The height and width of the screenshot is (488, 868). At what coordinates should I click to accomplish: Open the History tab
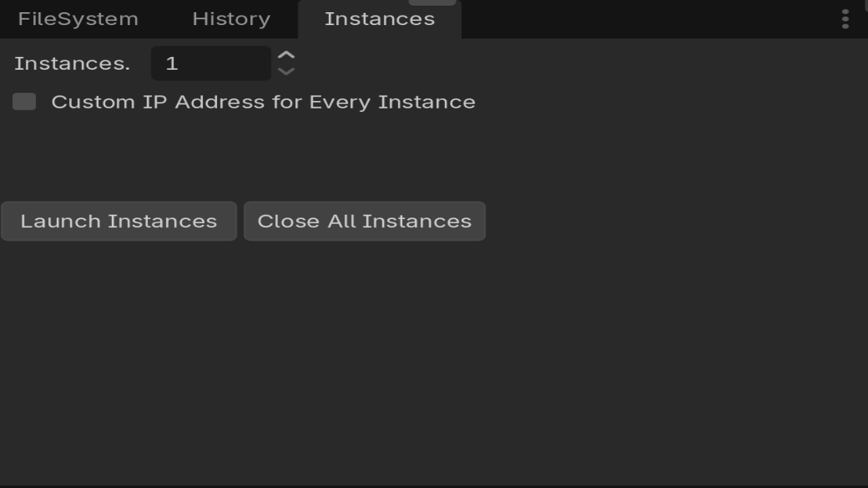(x=231, y=19)
